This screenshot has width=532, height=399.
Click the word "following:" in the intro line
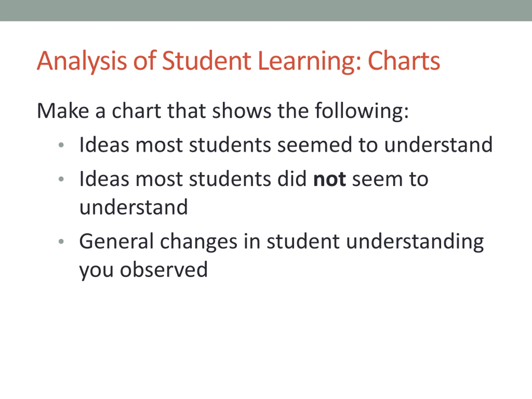(362, 111)
